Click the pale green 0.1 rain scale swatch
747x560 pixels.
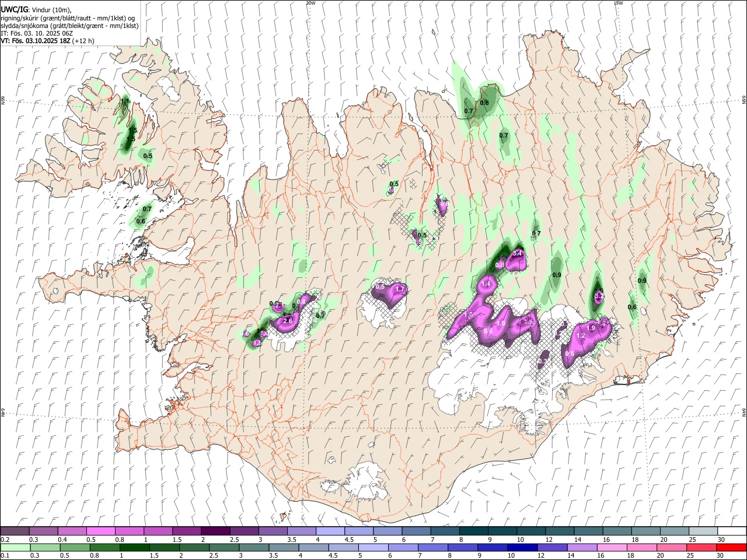tap(15, 547)
